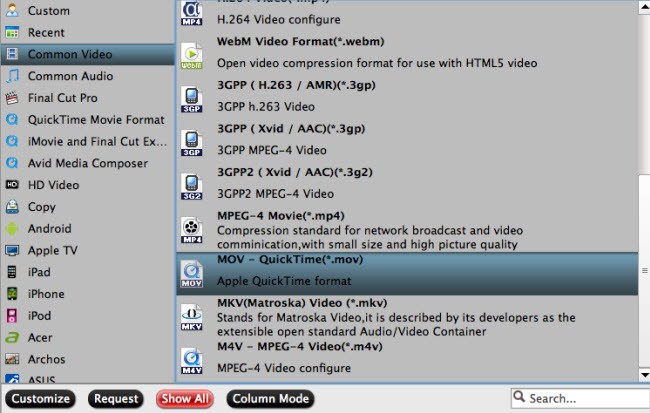Open the HD Video category
This screenshot has height=413, width=650.
[87, 185]
